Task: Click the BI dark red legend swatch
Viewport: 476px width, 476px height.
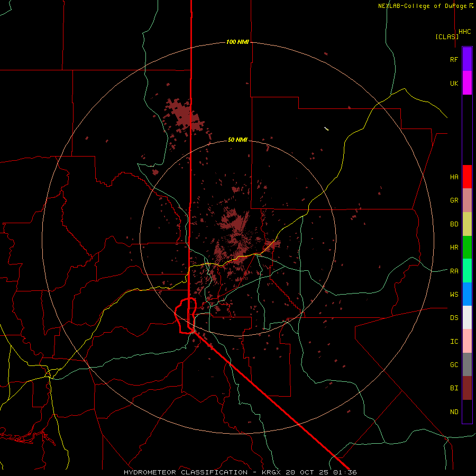Action: (467, 388)
